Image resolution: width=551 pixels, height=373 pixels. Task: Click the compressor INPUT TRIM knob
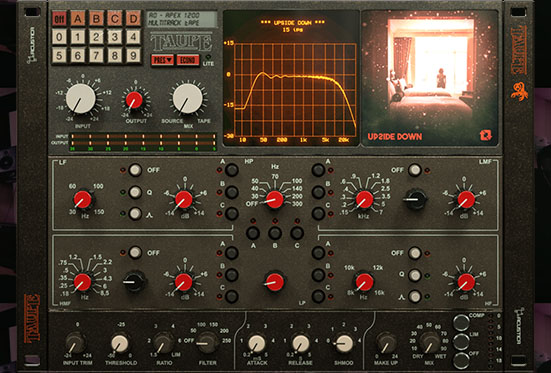76,343
